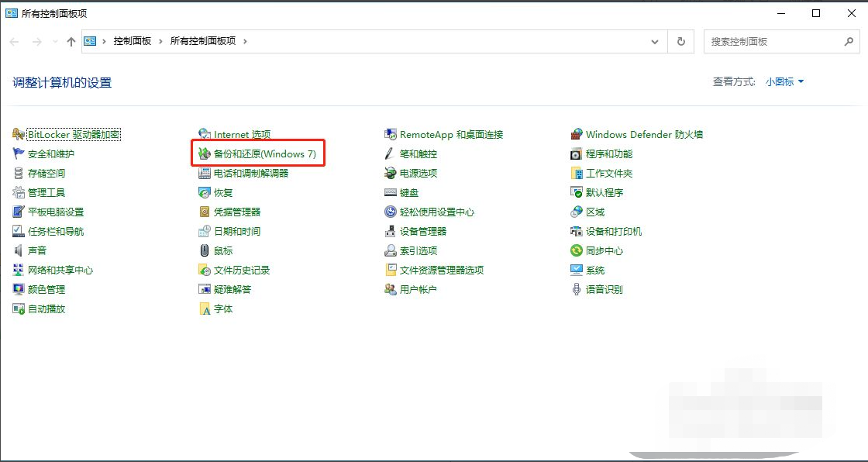Open the 电源选项 icon
This screenshot has width=868, height=462.
(x=391, y=174)
